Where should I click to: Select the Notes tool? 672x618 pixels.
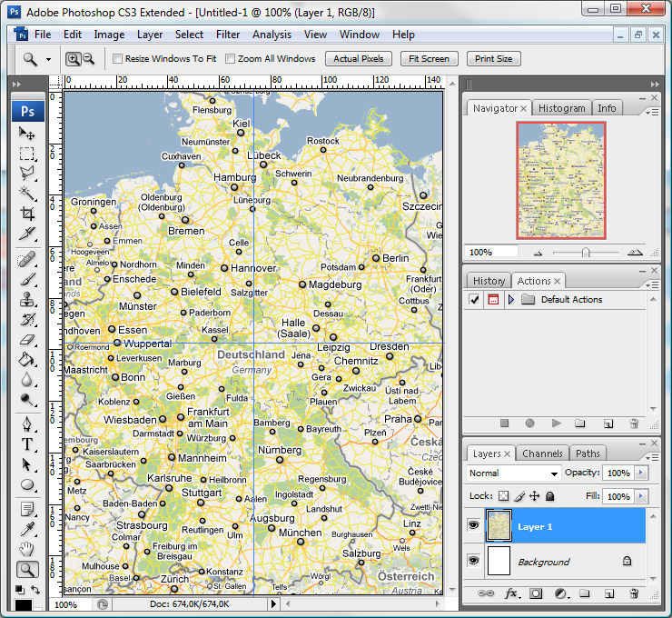pyautogui.click(x=27, y=510)
